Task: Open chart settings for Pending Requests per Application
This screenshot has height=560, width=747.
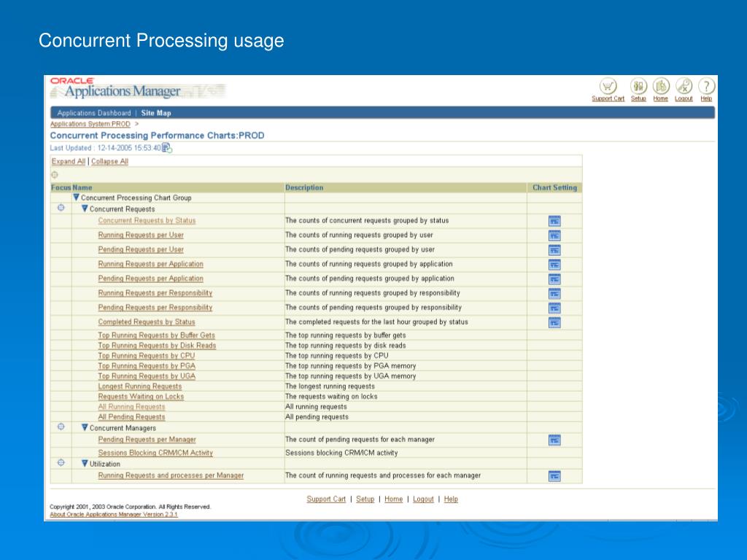Action: [x=554, y=279]
